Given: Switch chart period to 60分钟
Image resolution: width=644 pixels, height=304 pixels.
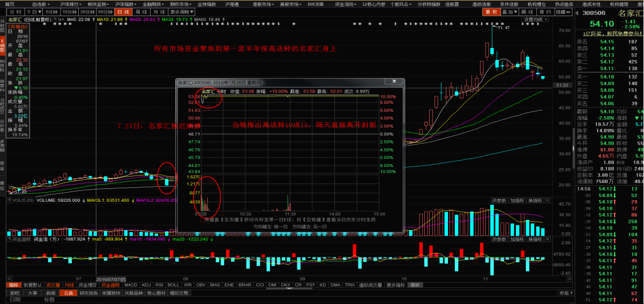Looking at the screenshot, I should pyautogui.click(x=106, y=11).
